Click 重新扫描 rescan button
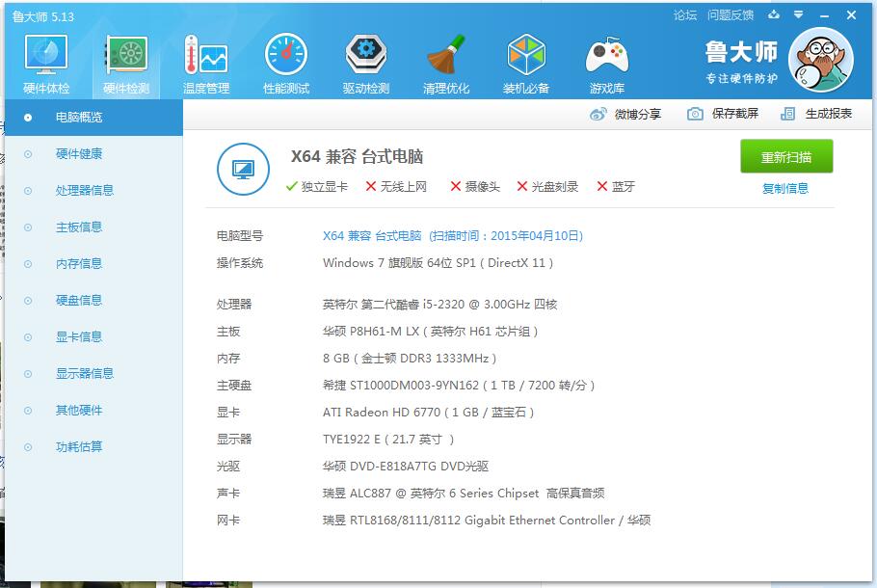 (x=786, y=157)
